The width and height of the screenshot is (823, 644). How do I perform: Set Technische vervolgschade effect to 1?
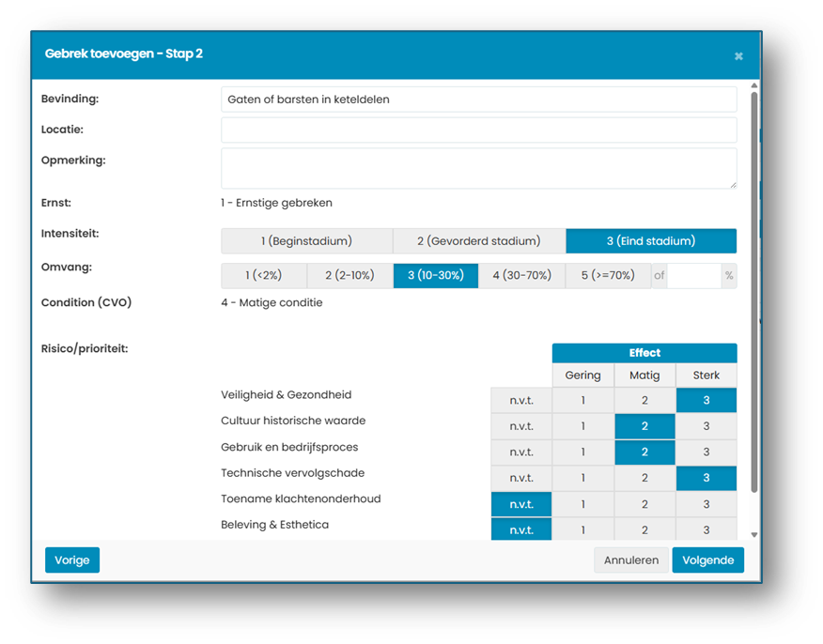[x=583, y=478]
